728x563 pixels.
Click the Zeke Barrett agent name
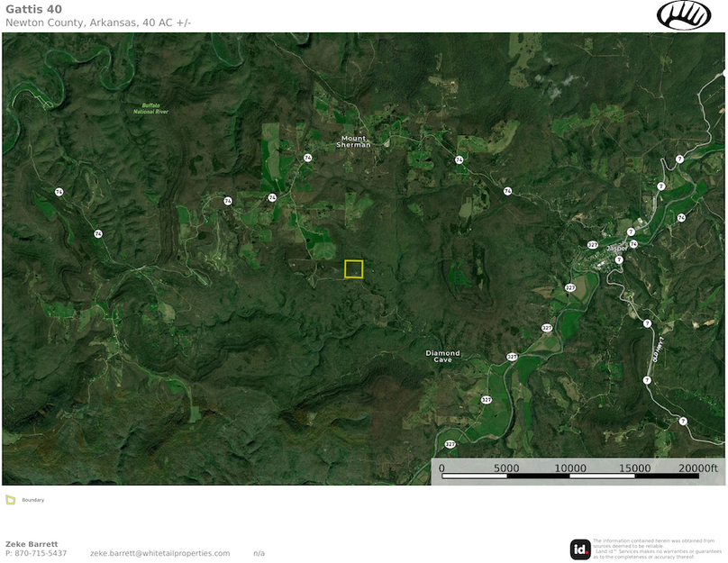coord(32,544)
